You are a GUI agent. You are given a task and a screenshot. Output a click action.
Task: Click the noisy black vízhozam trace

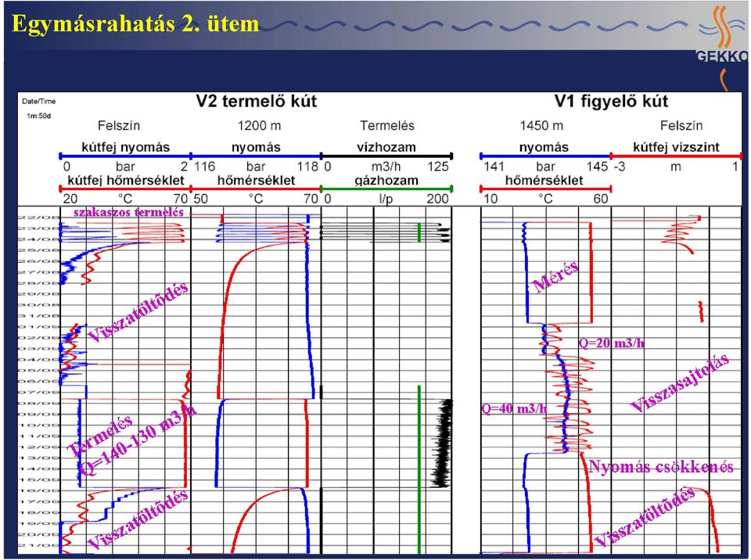click(x=442, y=443)
